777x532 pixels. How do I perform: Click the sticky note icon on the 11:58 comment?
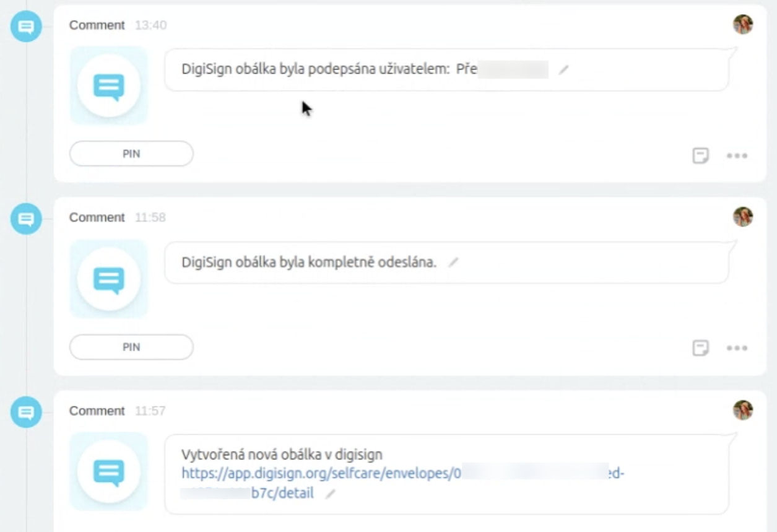click(x=700, y=349)
